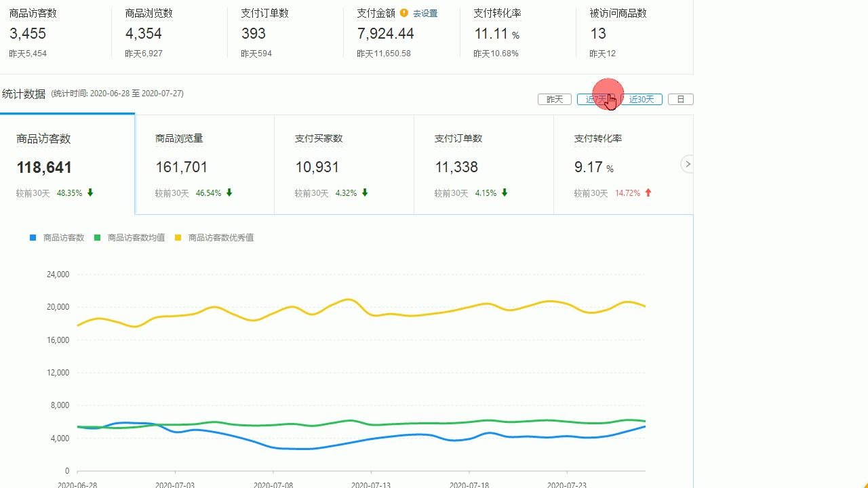This screenshot has height=488, width=868.
Task: Click the 昨天594 comparison text
Action: click(256, 54)
